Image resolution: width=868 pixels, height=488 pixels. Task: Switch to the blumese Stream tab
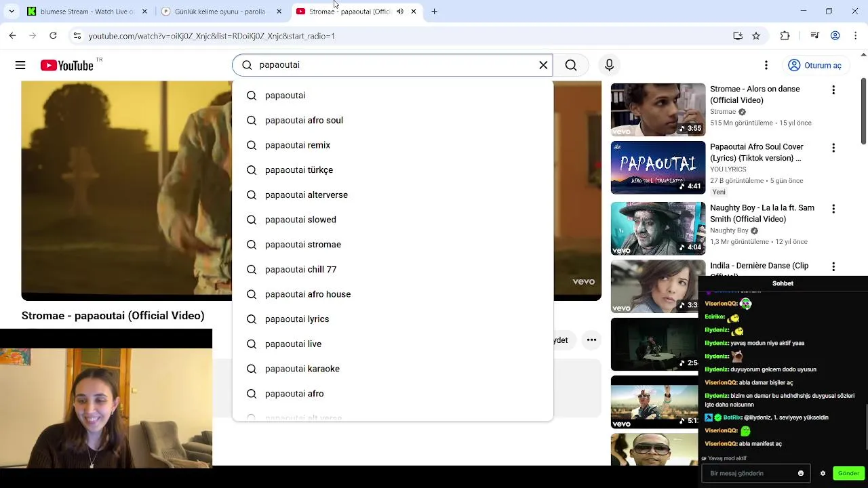click(87, 12)
